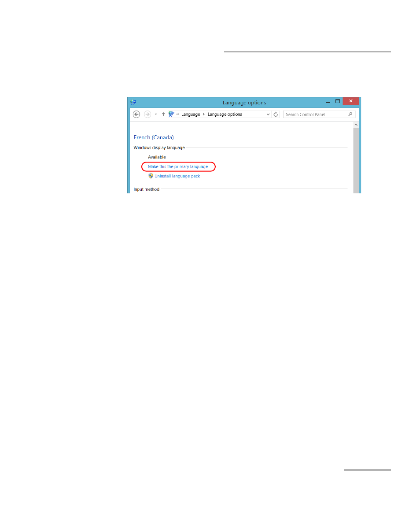Click the vertical scrollbar track
The height and width of the screenshot is (510, 420).
pyautogui.click(x=356, y=160)
